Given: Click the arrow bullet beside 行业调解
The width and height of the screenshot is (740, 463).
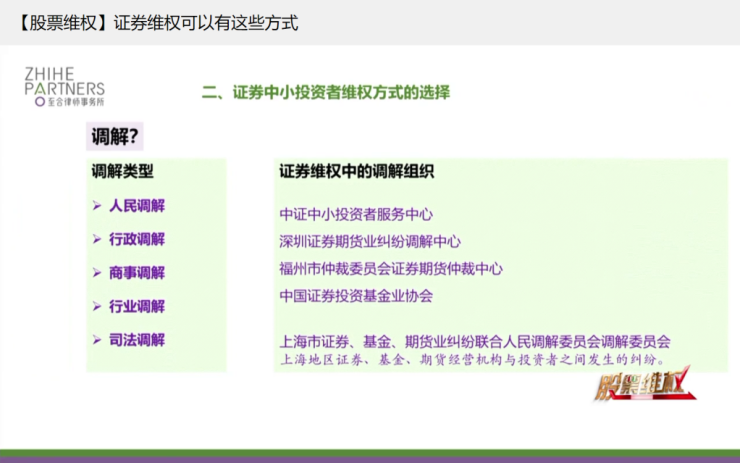Looking at the screenshot, I should 97,306.
